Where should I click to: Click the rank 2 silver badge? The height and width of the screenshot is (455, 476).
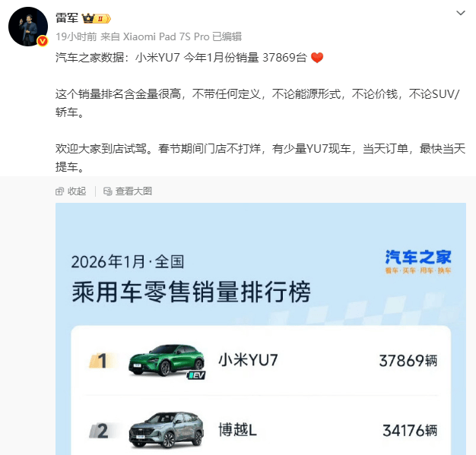101,431
